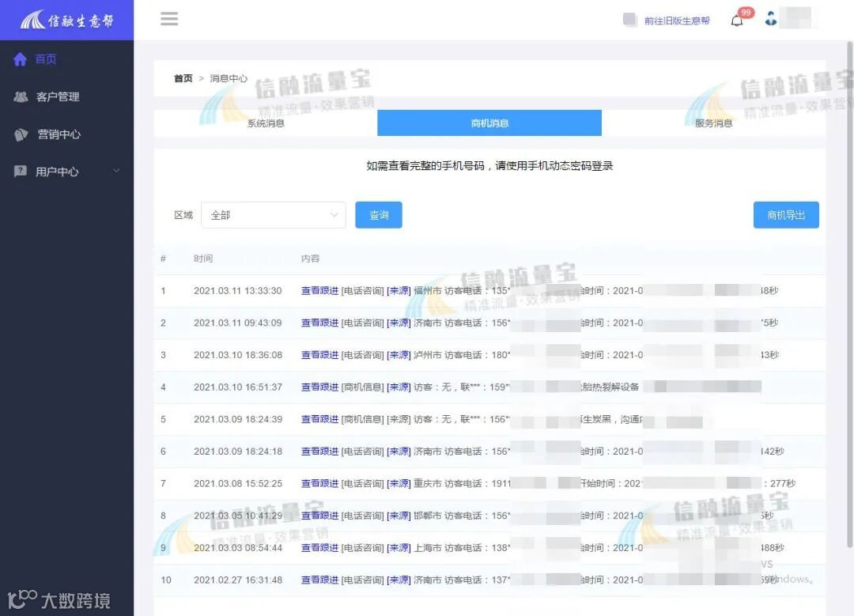Click 消息中心 in the breadcrumb
Image resolution: width=854 pixels, height=616 pixels.
click(229, 78)
